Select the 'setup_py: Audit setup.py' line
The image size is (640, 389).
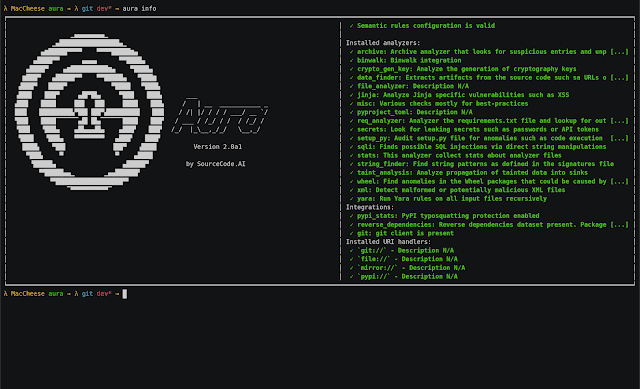coord(489,138)
